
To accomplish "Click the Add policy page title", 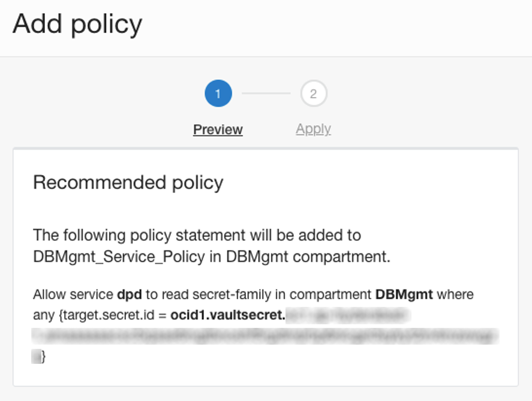I will (x=78, y=24).
